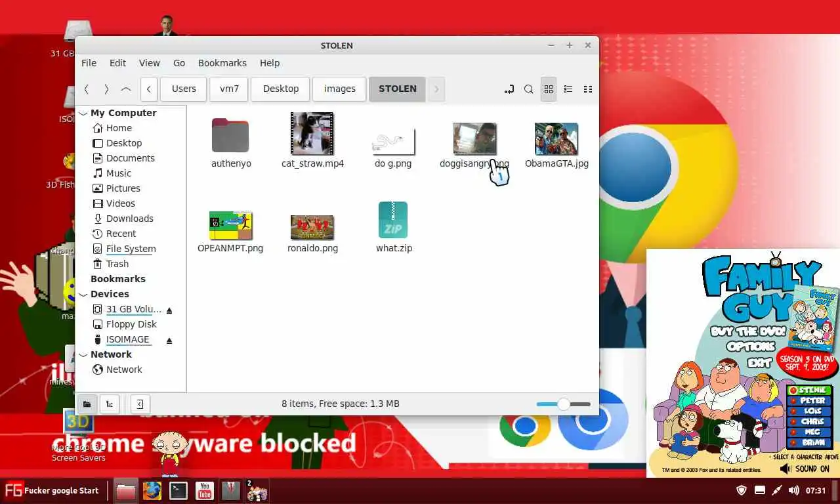Open the Edit menu

pyautogui.click(x=118, y=63)
